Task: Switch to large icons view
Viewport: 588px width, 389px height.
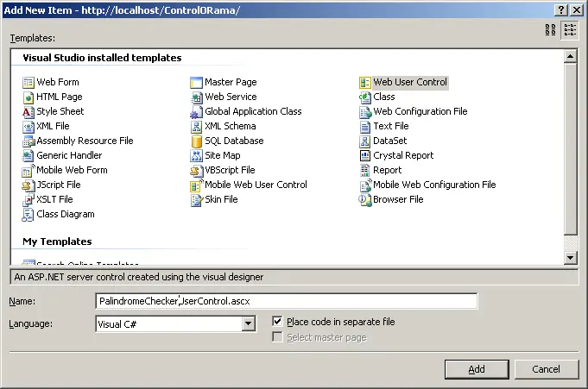Action: pos(551,29)
